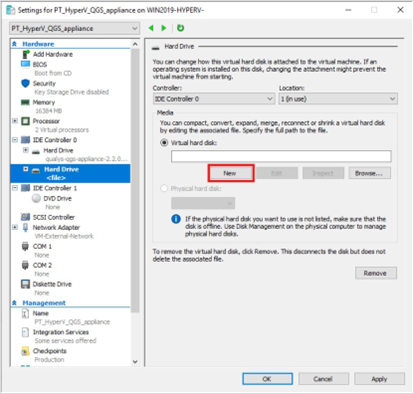Viewport: 414px width, 394px height.
Task: Click the BIOS icon in hardware list
Action: pyautogui.click(x=26, y=64)
